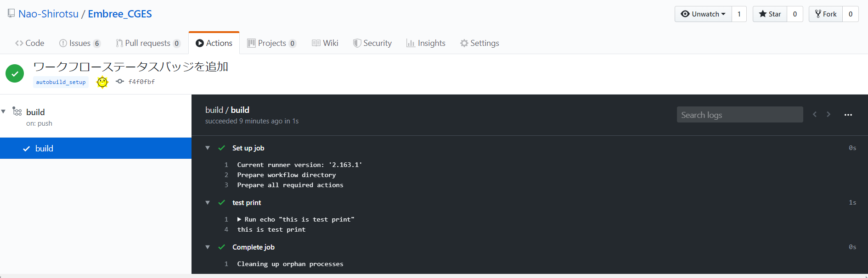868x278 pixels.
Task: Switch to the Issues tab
Action: [x=80, y=43]
